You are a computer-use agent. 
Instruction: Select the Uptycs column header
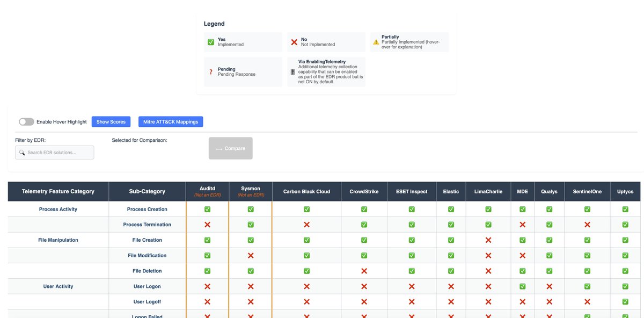(625, 191)
